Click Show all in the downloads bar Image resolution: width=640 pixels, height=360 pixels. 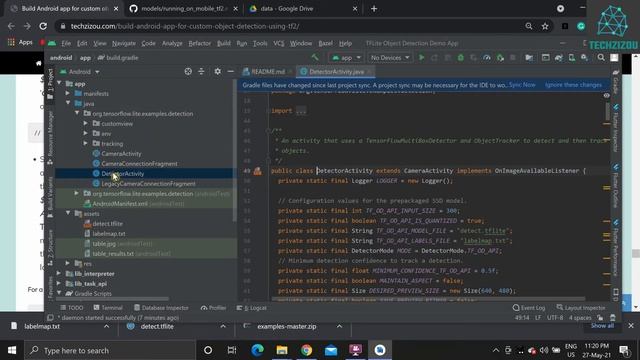point(602,326)
